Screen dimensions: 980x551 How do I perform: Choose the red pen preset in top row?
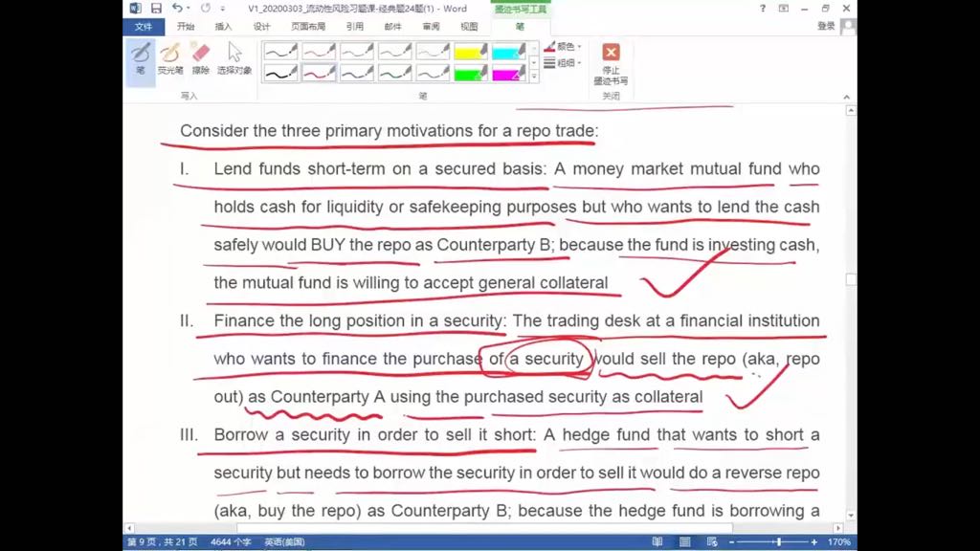pyautogui.click(x=319, y=52)
